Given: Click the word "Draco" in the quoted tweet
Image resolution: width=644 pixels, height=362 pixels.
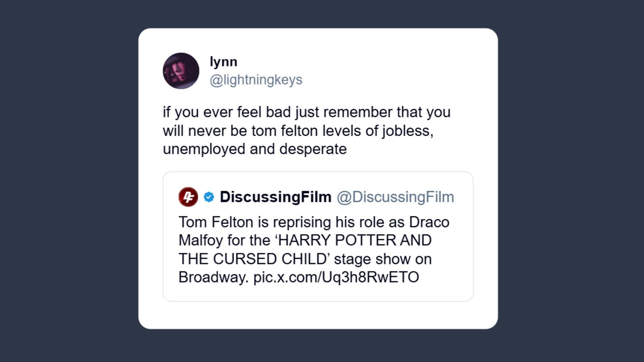Looking at the screenshot, I should [429, 222].
